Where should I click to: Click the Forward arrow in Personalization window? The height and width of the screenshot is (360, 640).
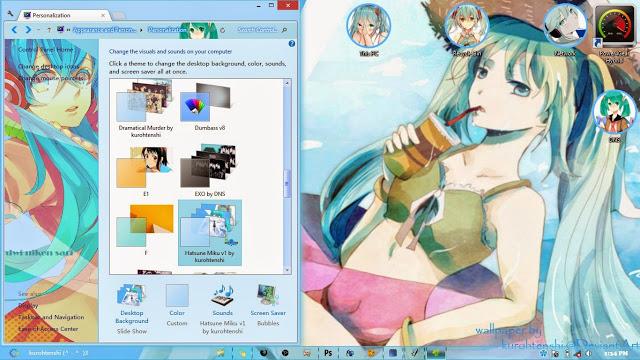[x=28, y=29]
